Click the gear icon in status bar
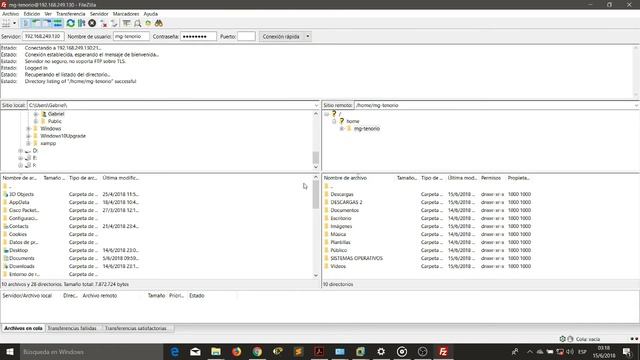 [562, 339]
